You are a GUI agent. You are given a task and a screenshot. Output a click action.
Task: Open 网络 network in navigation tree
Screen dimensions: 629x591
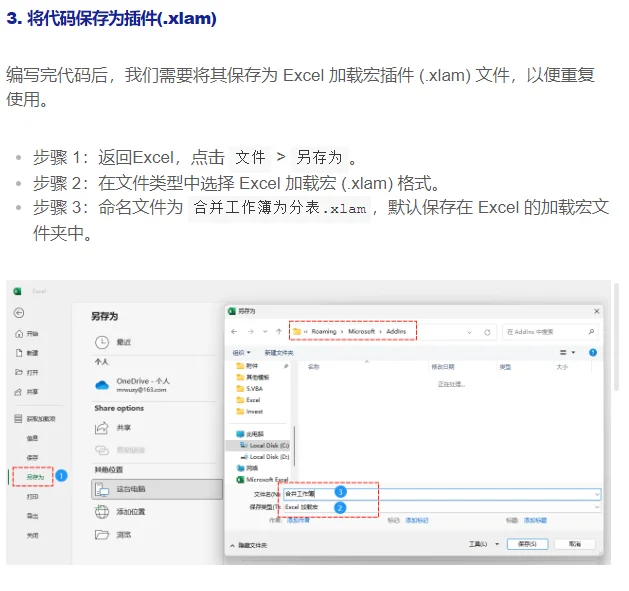[248, 468]
